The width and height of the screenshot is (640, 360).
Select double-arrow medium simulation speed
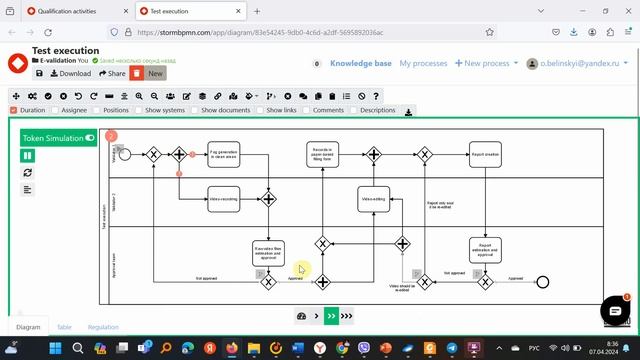pos(331,316)
